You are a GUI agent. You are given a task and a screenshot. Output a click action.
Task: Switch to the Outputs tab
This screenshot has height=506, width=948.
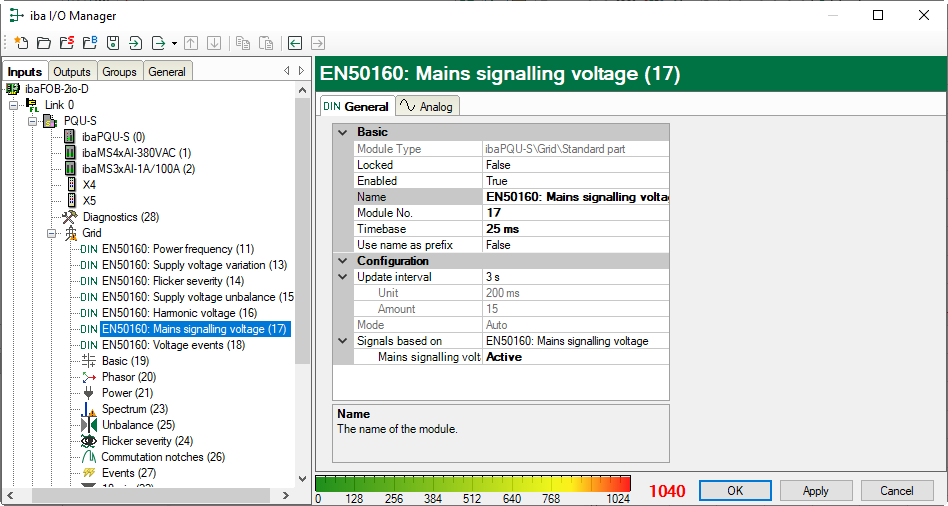[72, 72]
